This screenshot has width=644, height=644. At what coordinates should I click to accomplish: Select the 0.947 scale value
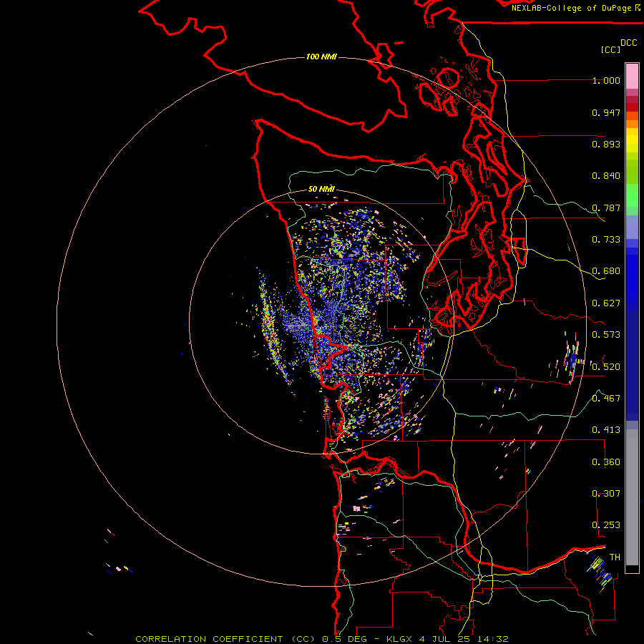click(x=606, y=112)
